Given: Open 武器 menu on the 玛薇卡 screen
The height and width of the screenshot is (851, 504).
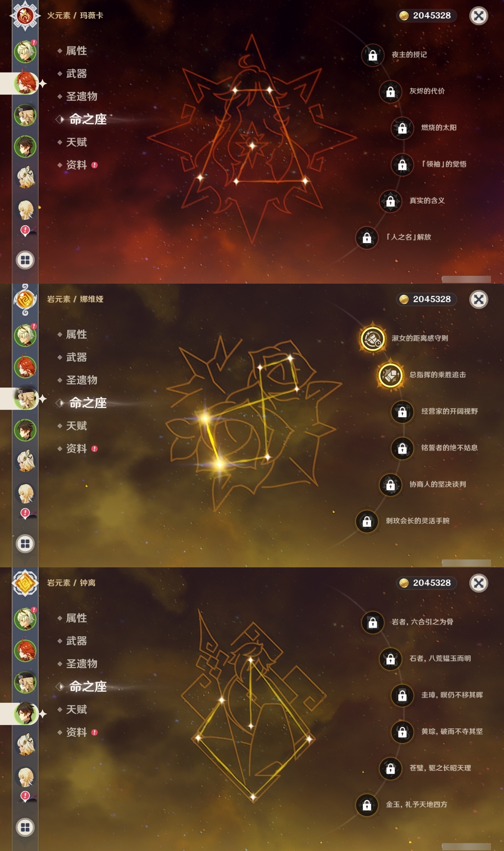Looking at the screenshot, I should coord(76,74).
